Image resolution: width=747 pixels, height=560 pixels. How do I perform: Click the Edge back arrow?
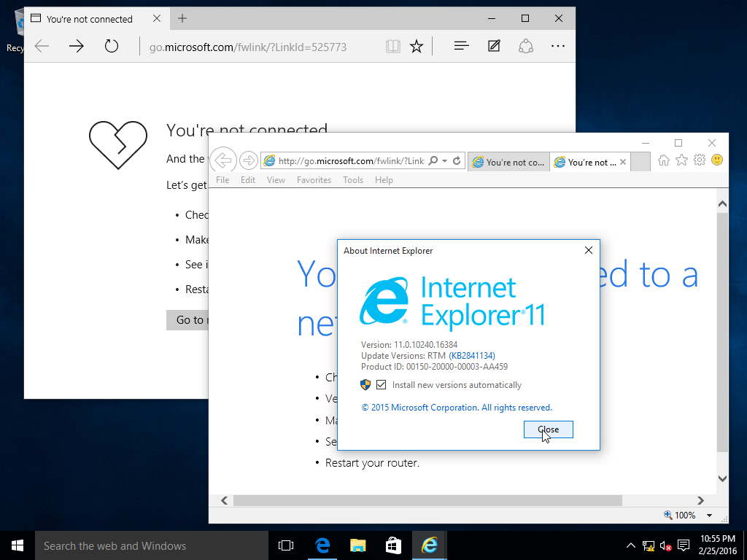pos(42,46)
